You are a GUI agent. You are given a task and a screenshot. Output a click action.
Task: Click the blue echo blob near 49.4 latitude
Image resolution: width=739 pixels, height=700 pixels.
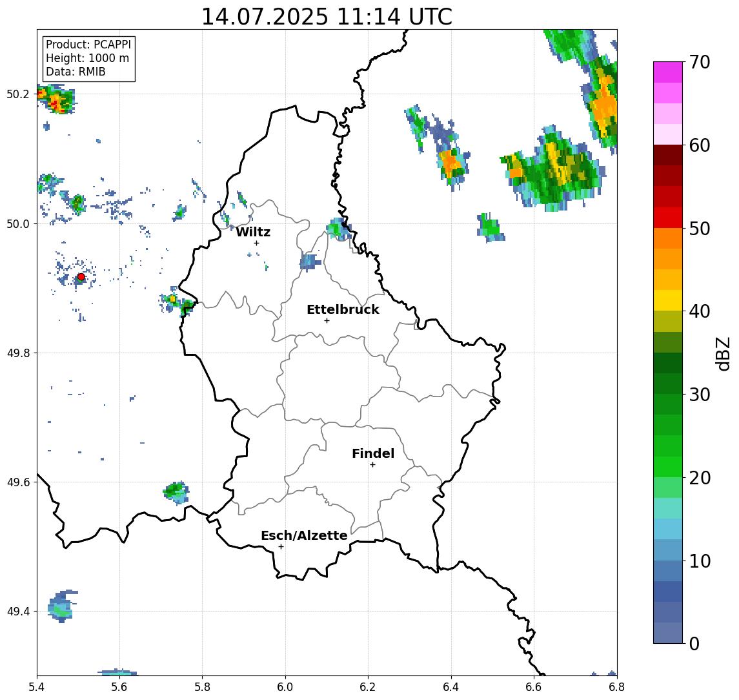(62, 606)
